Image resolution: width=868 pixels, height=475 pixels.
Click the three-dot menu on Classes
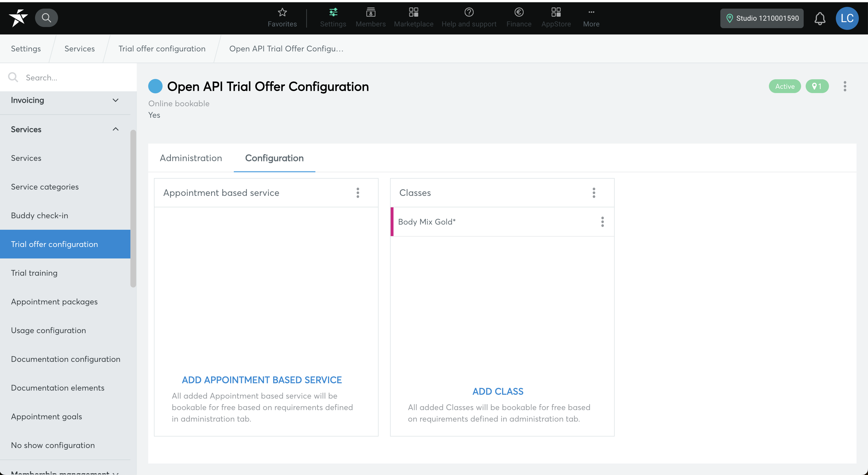pyautogui.click(x=594, y=192)
